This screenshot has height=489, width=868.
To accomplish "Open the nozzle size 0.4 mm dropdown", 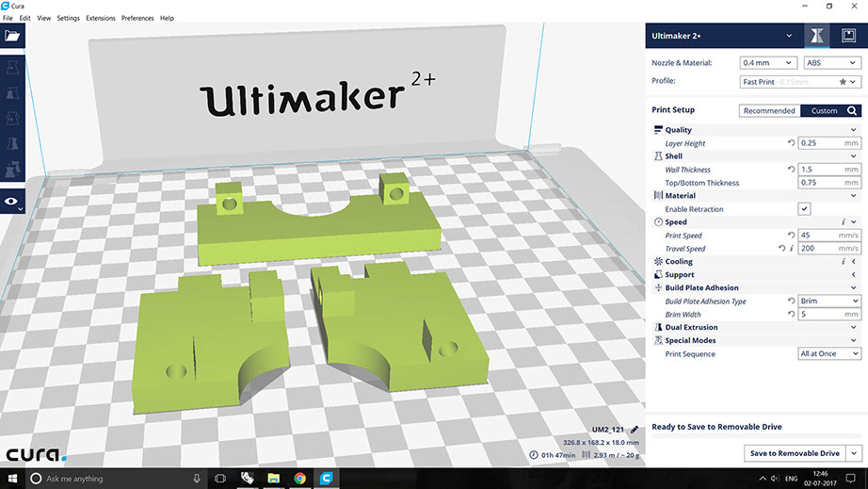I will point(768,63).
